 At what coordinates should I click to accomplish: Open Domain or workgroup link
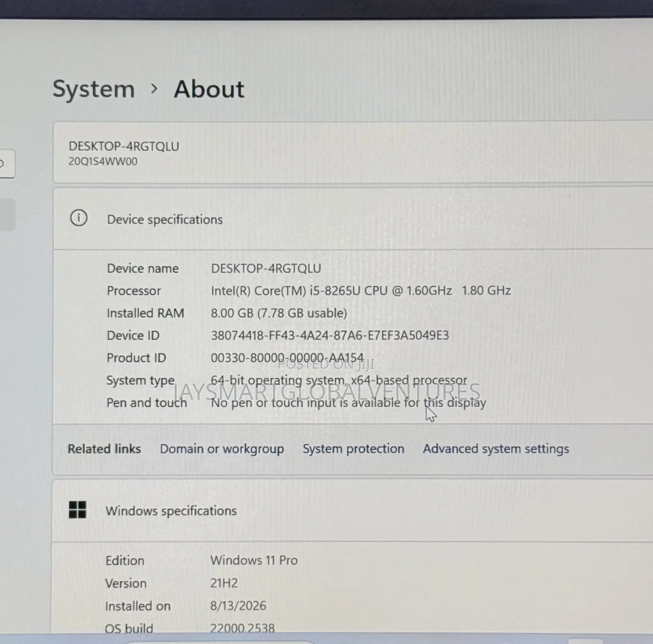pos(222,449)
